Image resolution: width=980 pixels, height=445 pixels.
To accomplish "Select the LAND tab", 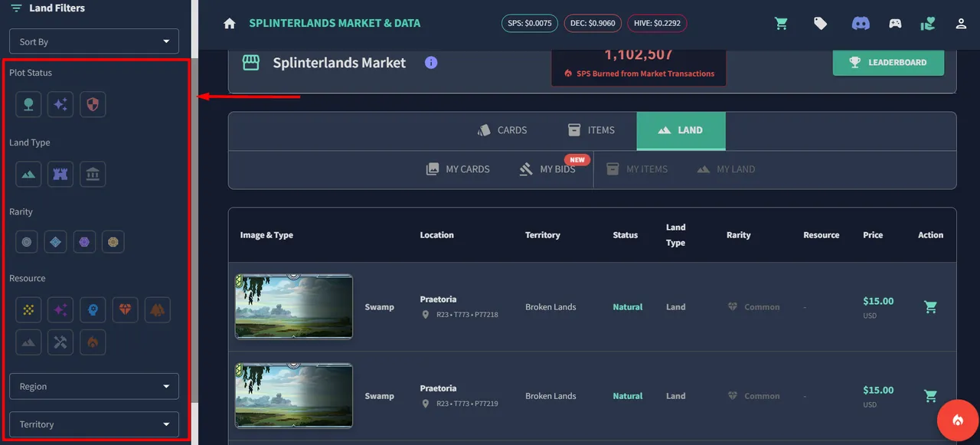I will (681, 131).
